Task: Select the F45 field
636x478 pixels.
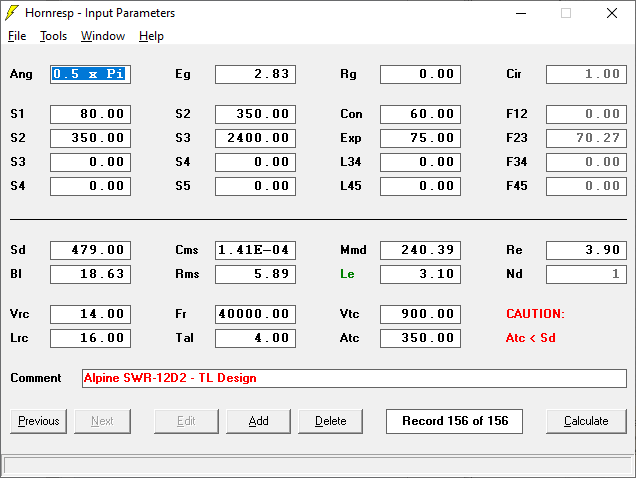Action: click(586, 186)
